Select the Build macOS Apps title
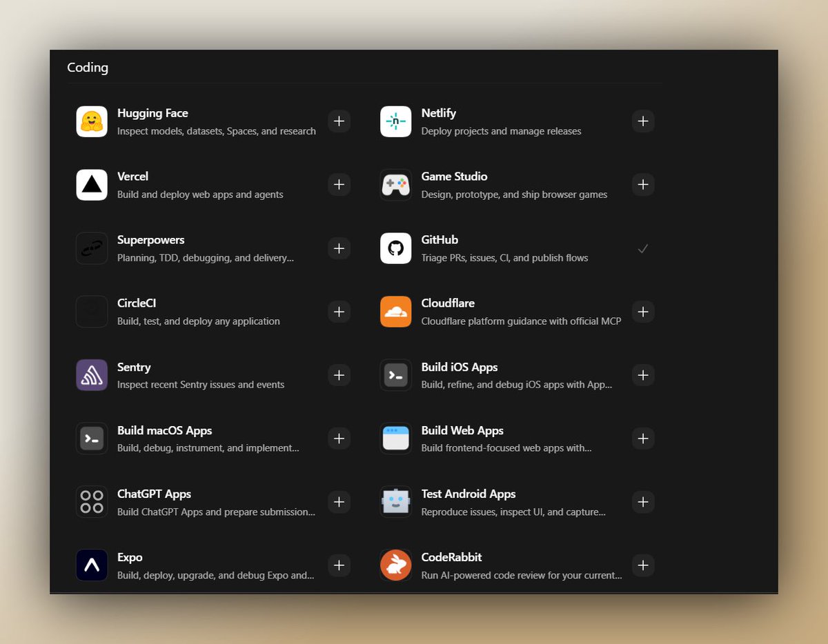 (165, 431)
